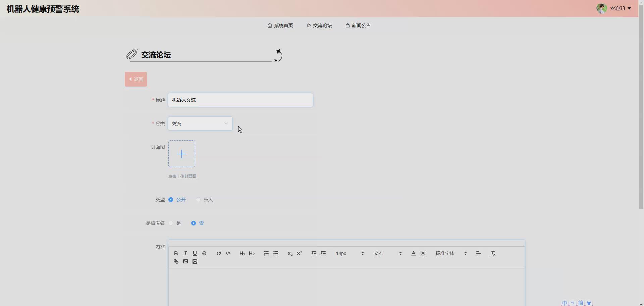Open the IME skin shirt icon
This screenshot has height=306, width=644.
tap(589, 303)
